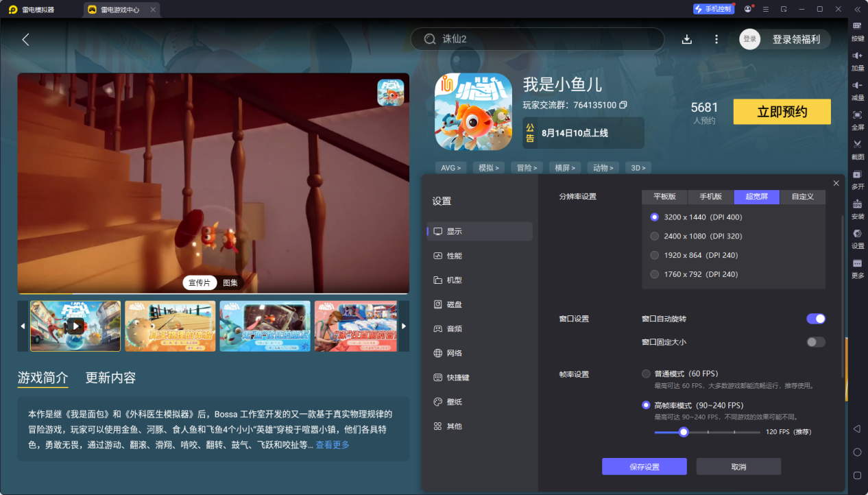Select 1760 x 792 (DPI 240) resolution
The image size is (868, 495).
pyautogui.click(x=654, y=274)
